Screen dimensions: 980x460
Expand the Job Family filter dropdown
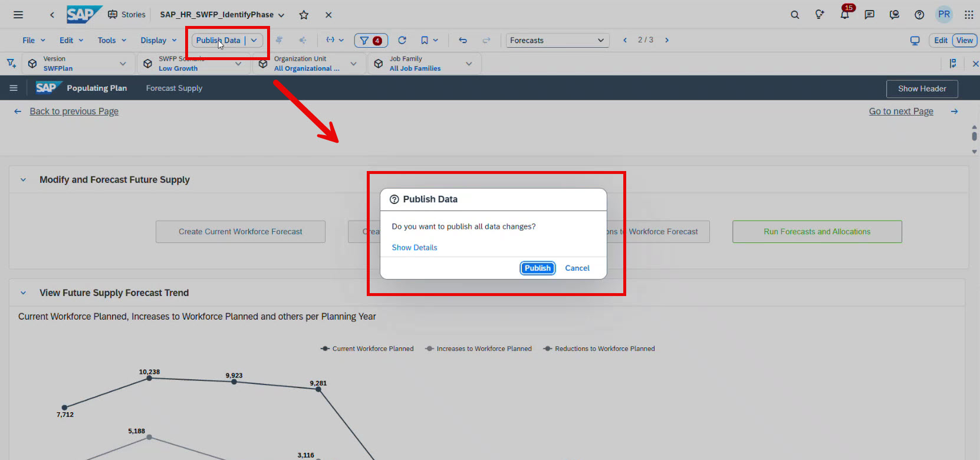pos(469,64)
